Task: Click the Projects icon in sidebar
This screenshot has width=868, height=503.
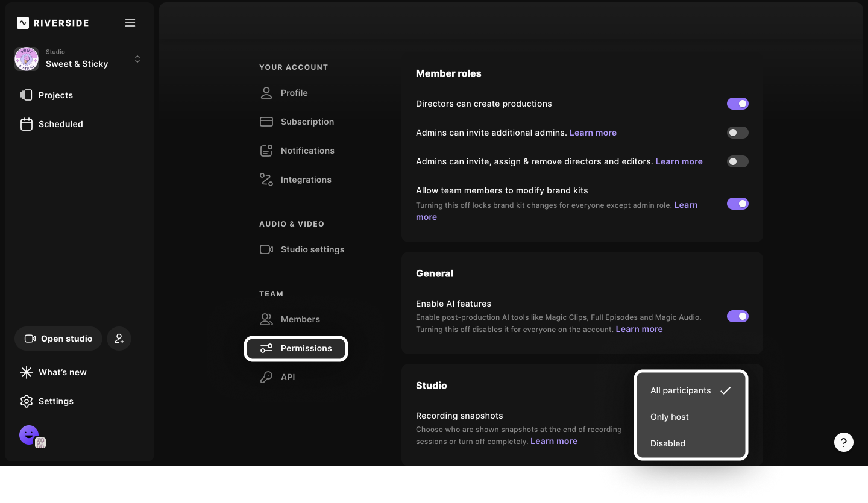Action: click(x=27, y=95)
